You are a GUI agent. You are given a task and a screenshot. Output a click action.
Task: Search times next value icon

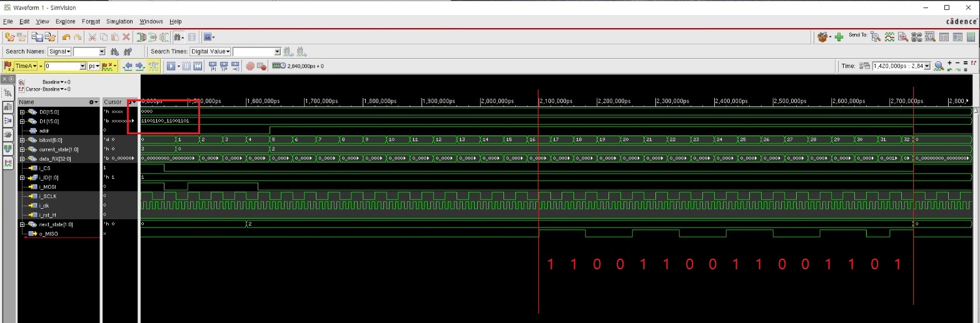pos(301,52)
